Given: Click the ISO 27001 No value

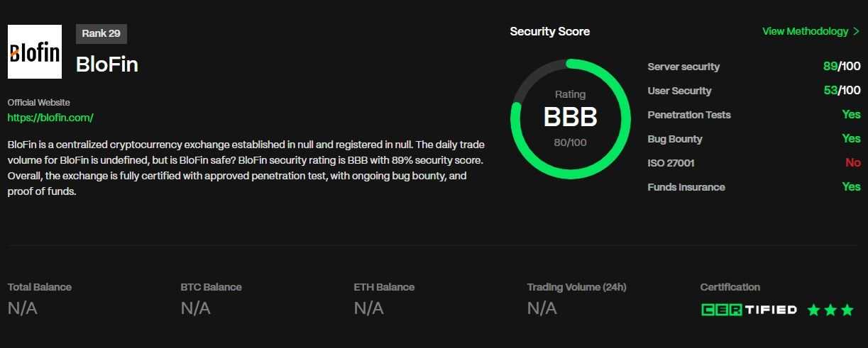Looking at the screenshot, I should pos(853,163).
